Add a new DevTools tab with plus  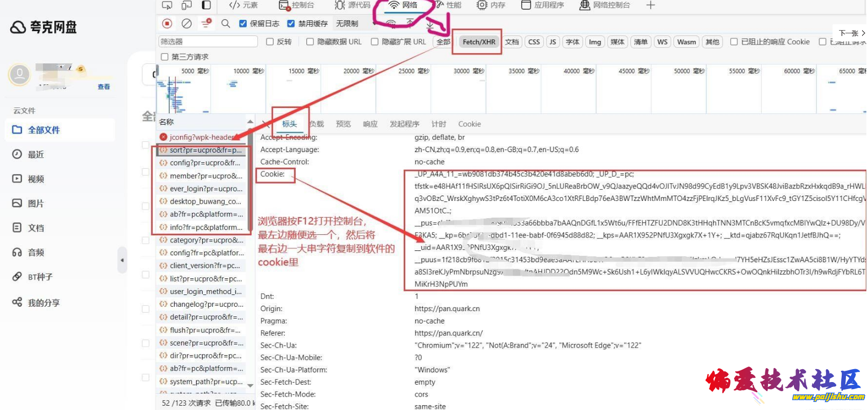click(650, 5)
